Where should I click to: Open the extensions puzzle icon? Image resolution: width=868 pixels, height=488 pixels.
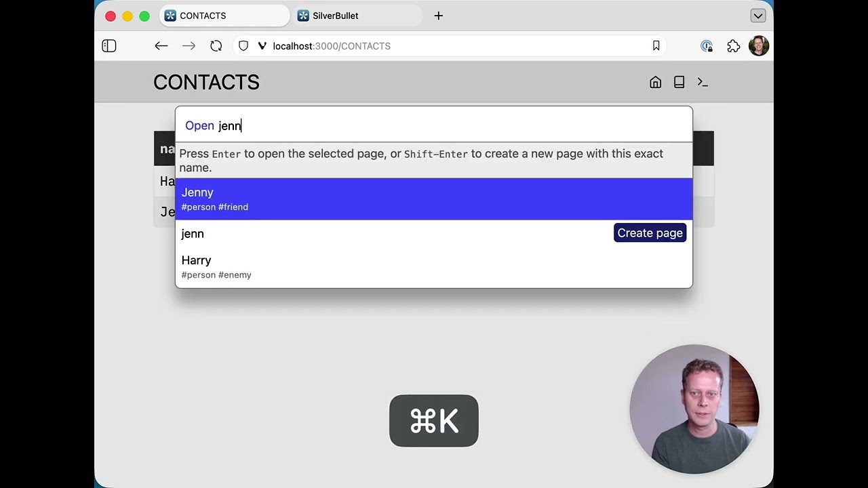tap(733, 46)
